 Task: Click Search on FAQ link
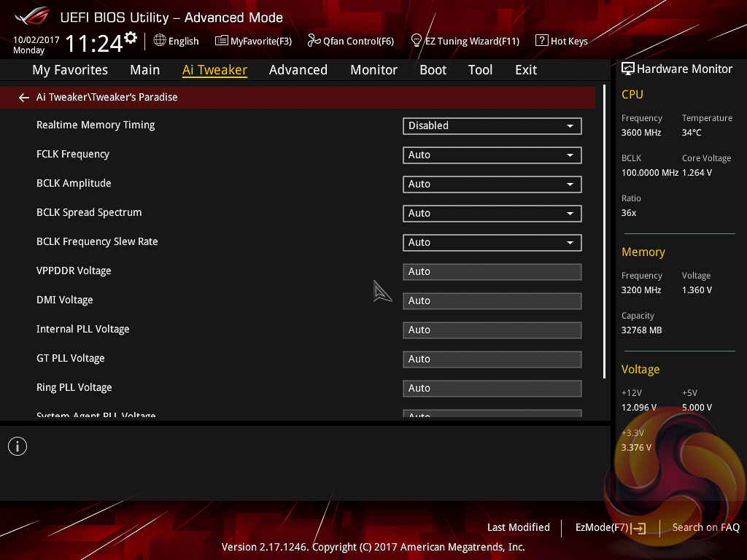point(705,527)
